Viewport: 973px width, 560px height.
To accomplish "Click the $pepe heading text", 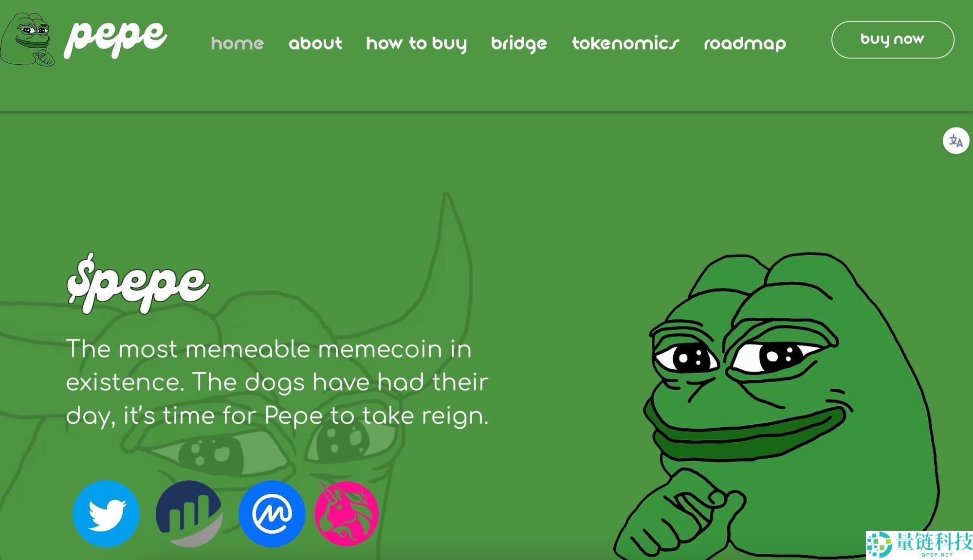I will (x=138, y=283).
